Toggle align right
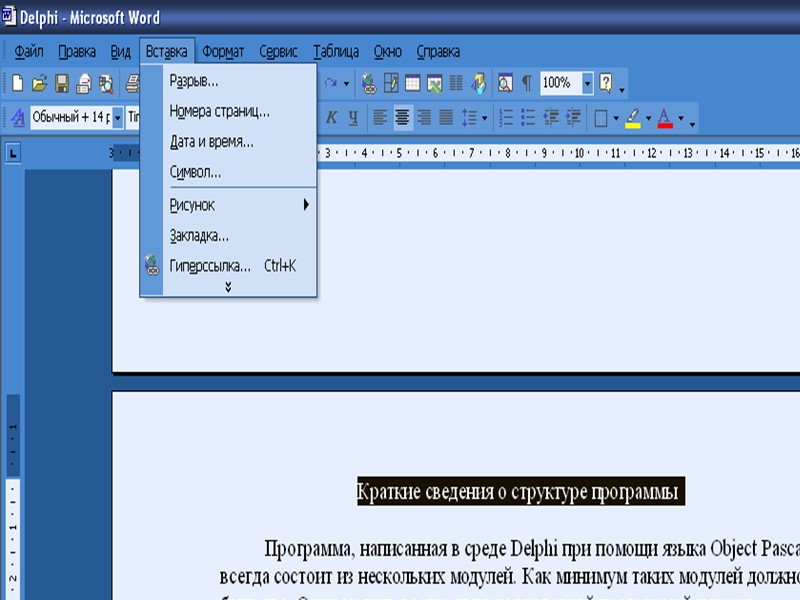 (424, 117)
